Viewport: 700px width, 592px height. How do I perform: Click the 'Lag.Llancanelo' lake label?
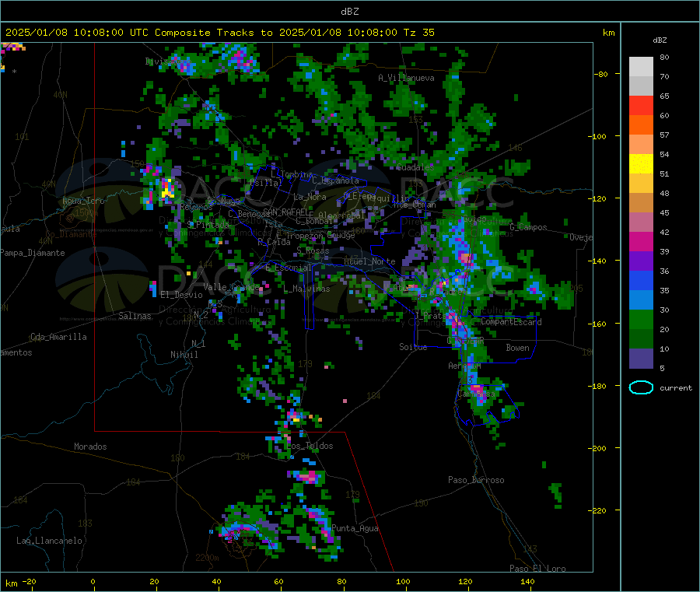coord(49,541)
